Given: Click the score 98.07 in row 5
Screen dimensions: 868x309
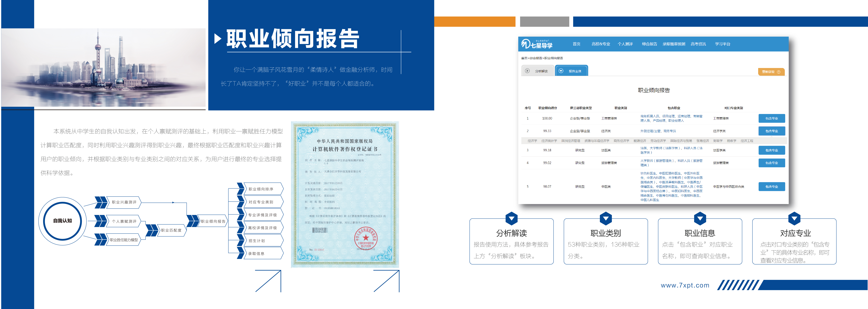Looking at the screenshot, I should [547, 187].
